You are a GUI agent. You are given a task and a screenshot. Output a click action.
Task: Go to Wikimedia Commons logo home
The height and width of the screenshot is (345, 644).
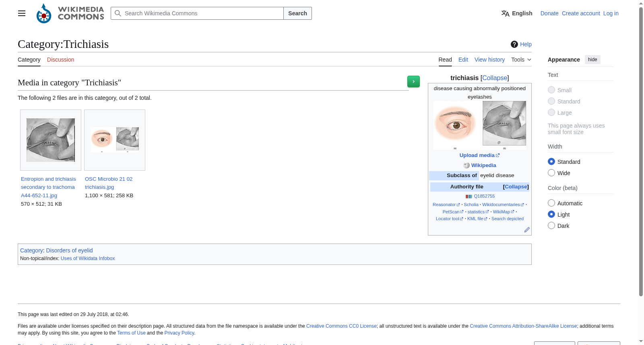click(70, 13)
